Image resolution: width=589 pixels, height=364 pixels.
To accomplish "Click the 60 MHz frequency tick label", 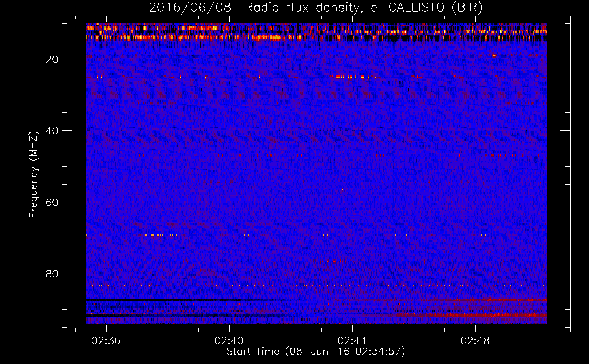I will coord(52,202).
